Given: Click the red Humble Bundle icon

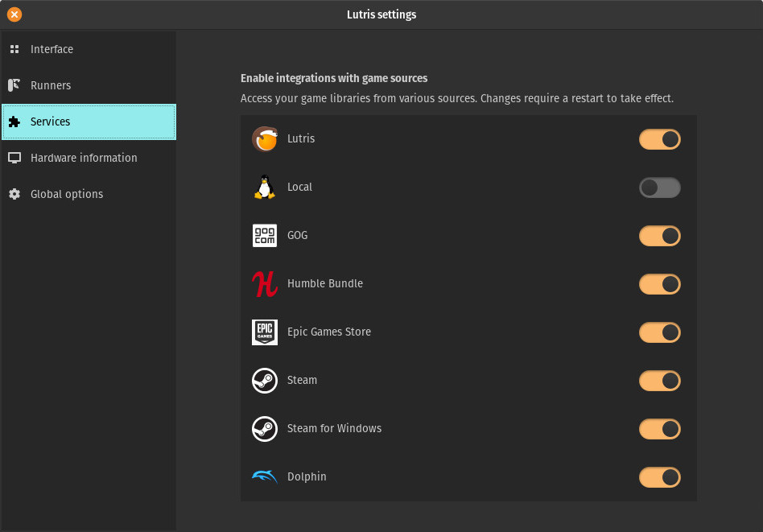Looking at the screenshot, I should 264,283.
